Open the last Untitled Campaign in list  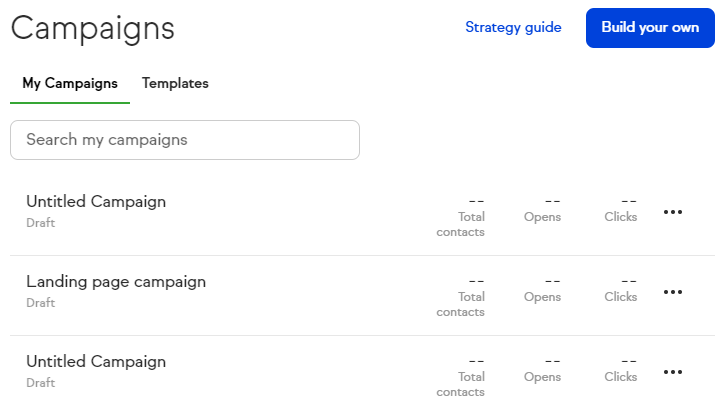tap(96, 362)
